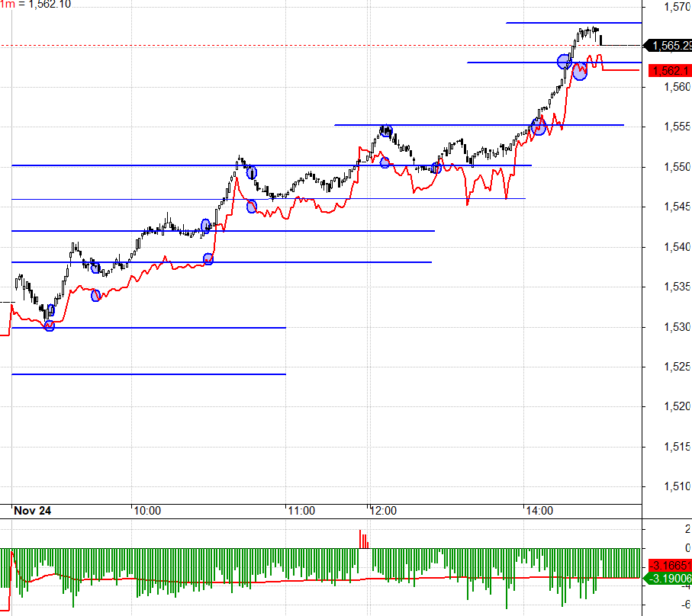This screenshot has height=616, width=692.
Task: Click the 1,550 price axis label
Action: (678, 167)
